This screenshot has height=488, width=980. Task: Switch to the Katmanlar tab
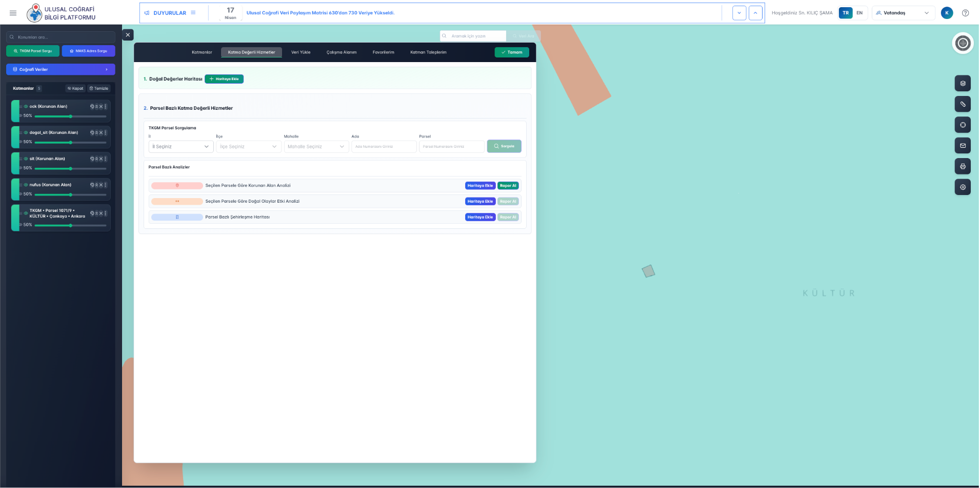pyautogui.click(x=202, y=52)
